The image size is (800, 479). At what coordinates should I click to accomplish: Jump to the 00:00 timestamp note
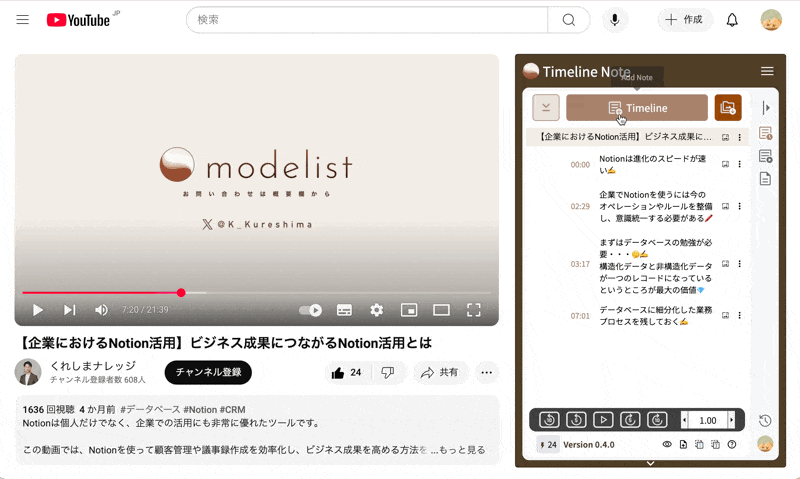[580, 165]
